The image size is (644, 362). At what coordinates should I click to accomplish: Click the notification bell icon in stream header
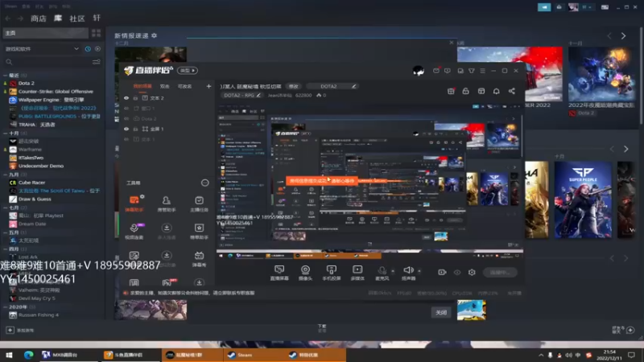pyautogui.click(x=496, y=91)
